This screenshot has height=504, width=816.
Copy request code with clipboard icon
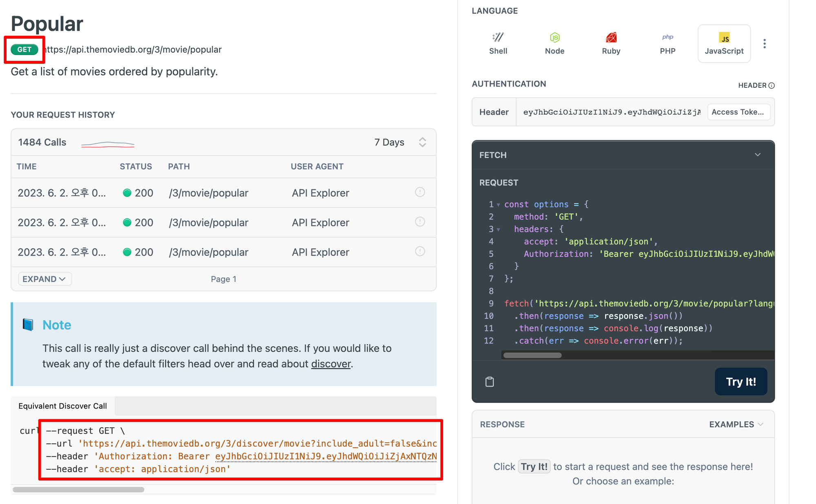[490, 382]
